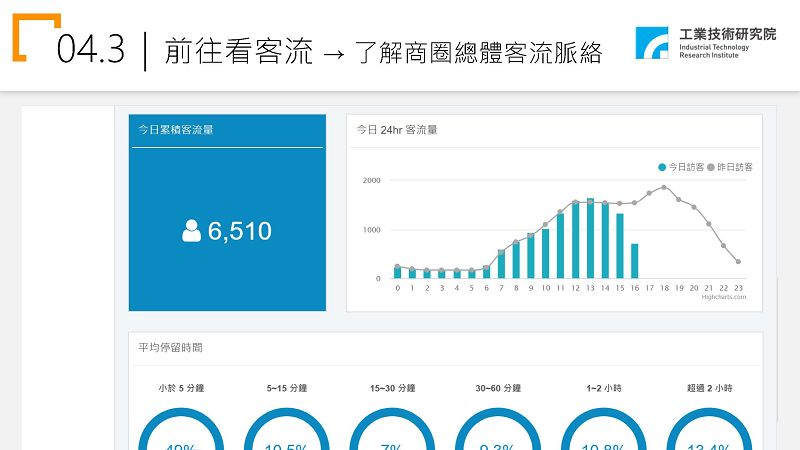Click the 2000 y-axis label
The width and height of the screenshot is (800, 450).
pos(371,180)
